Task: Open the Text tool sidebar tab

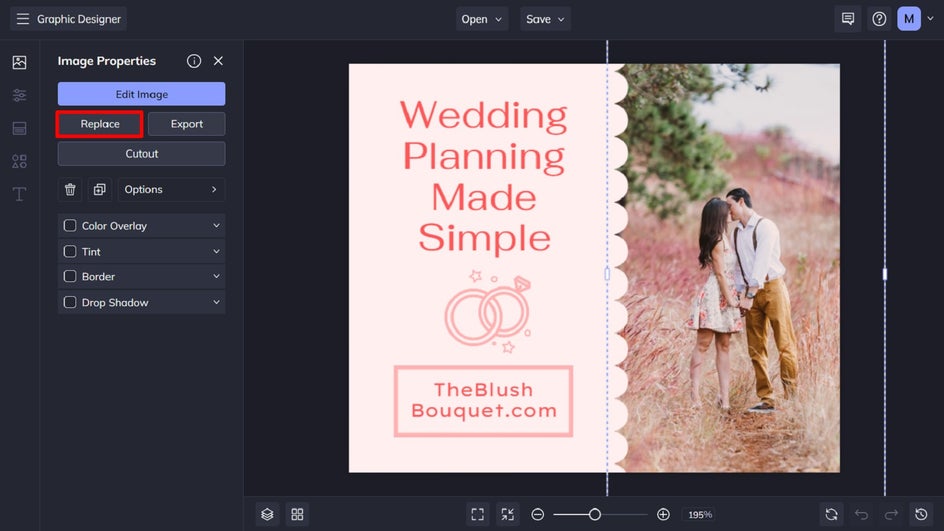Action: click(x=19, y=194)
